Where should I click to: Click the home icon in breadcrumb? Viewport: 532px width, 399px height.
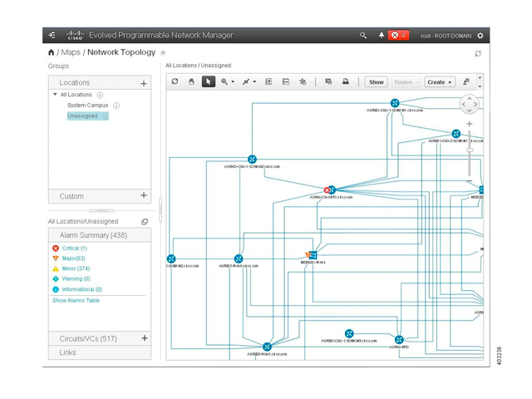pos(52,52)
